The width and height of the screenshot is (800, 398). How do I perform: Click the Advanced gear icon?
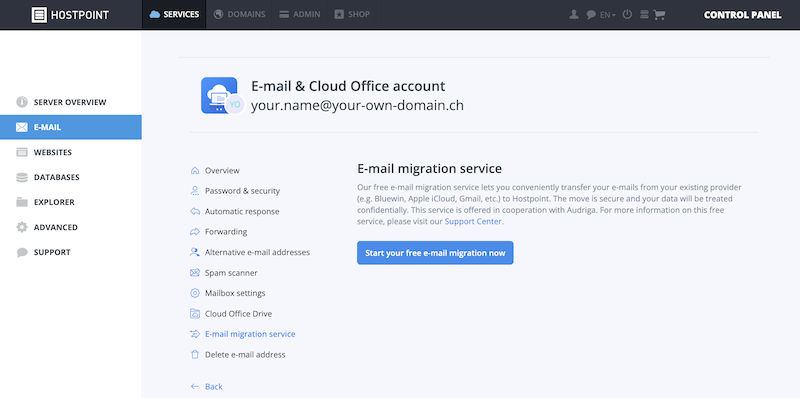click(x=22, y=227)
